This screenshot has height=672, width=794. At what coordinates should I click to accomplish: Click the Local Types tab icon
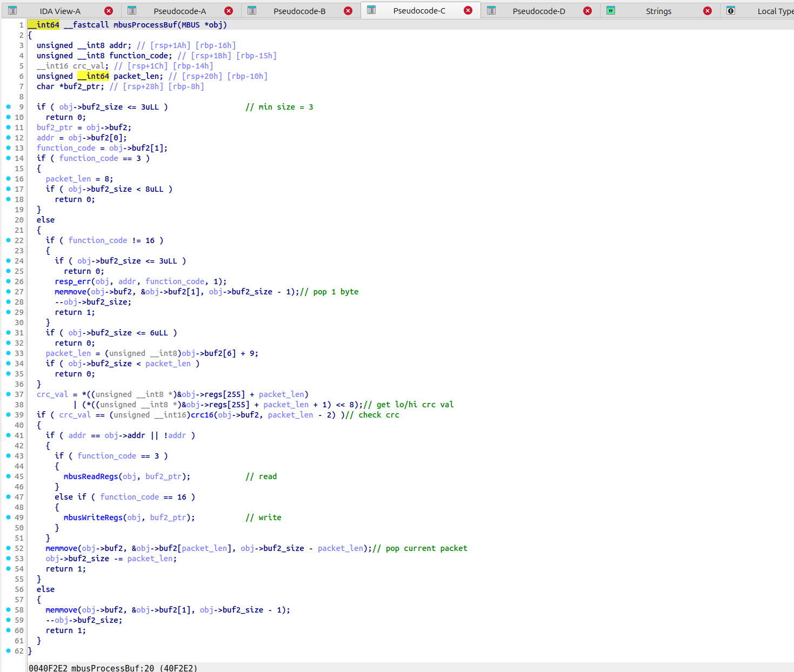coord(731,10)
